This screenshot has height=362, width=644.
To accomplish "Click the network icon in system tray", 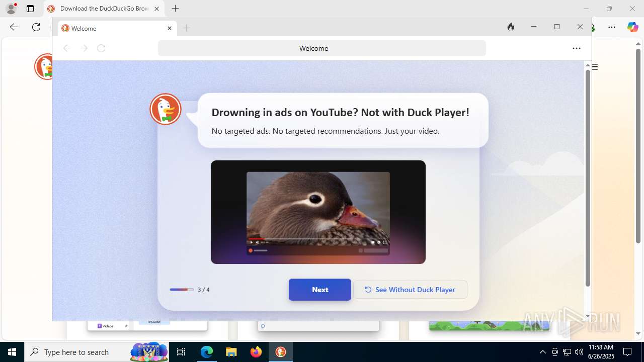I will tap(567, 352).
